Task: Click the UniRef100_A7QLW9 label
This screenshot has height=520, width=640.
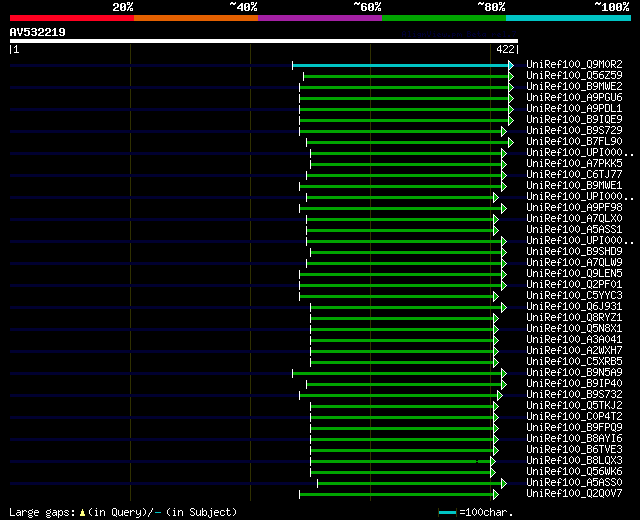Action: pos(574,262)
